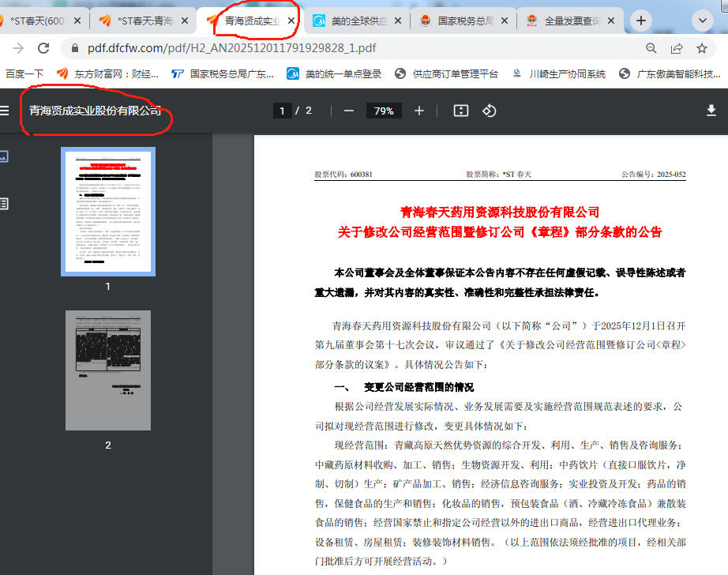The width and height of the screenshot is (728, 575).
Task: Open browser zoom magnifier icon
Action: point(651,48)
